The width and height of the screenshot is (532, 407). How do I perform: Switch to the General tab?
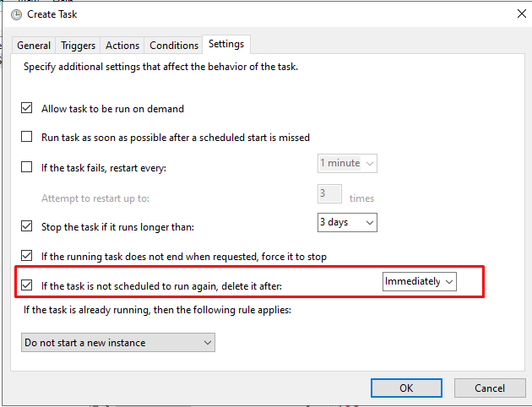coord(34,46)
